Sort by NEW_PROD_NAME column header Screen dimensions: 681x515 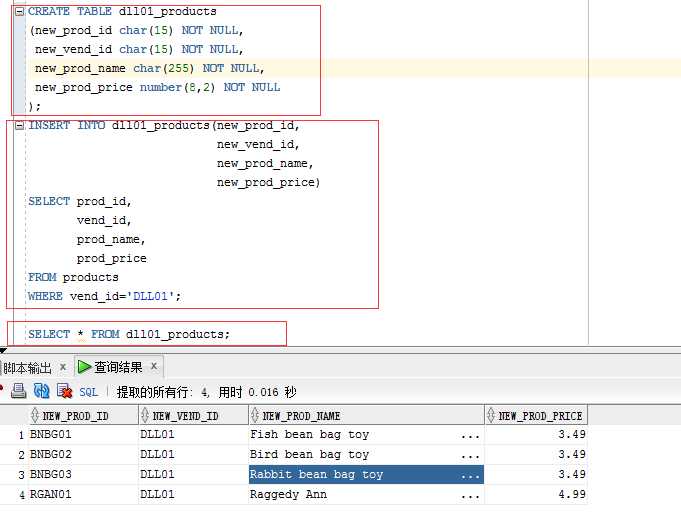click(x=366, y=416)
